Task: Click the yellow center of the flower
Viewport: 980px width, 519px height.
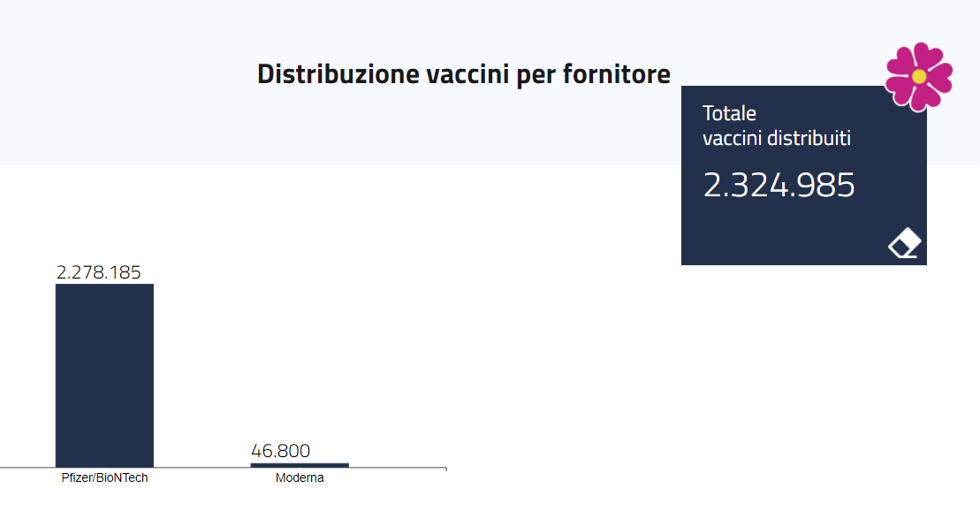Action: 919,76
